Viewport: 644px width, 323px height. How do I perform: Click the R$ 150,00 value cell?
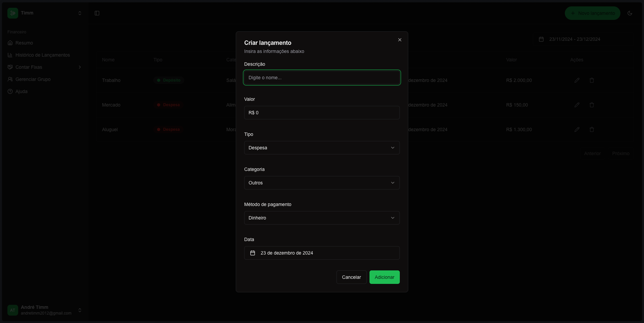(517, 105)
